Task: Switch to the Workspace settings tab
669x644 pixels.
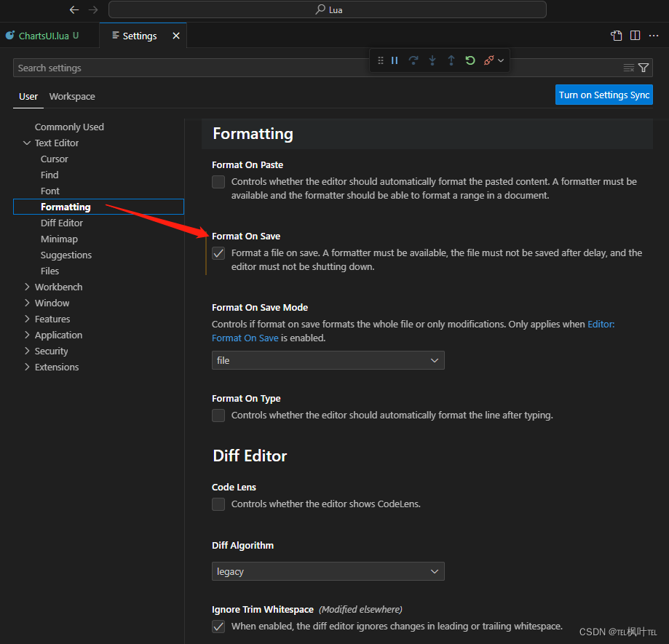Action: (72, 96)
